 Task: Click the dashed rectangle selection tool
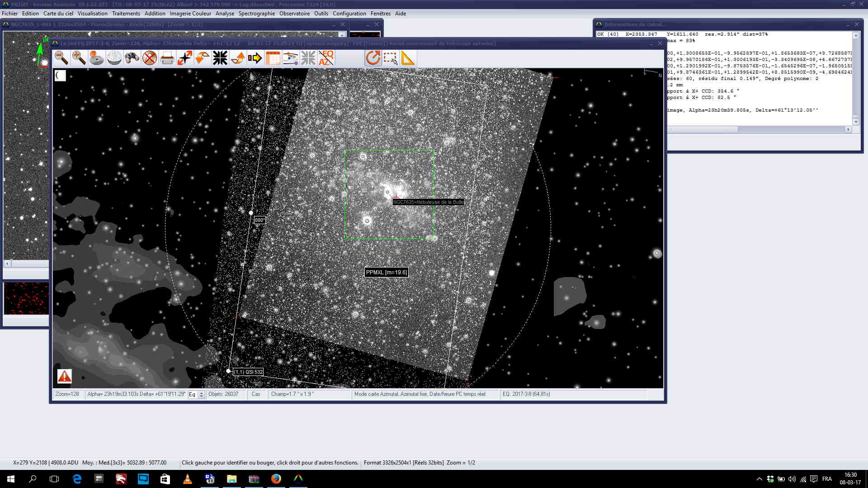click(x=390, y=58)
